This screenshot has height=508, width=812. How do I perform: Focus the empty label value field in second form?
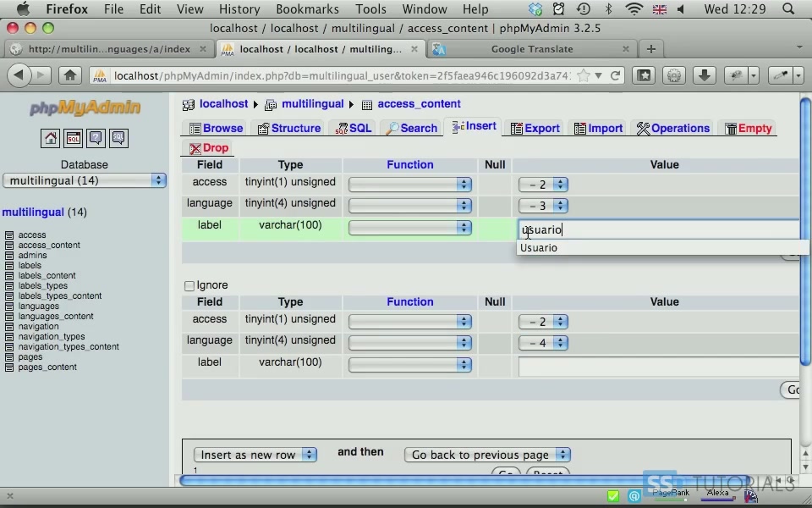658,367
